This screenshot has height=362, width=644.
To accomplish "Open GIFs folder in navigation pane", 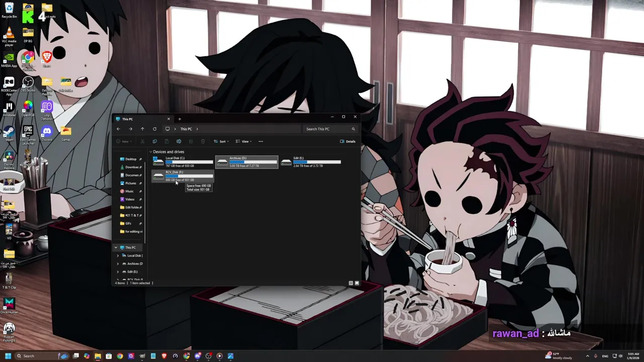I will click(x=130, y=223).
